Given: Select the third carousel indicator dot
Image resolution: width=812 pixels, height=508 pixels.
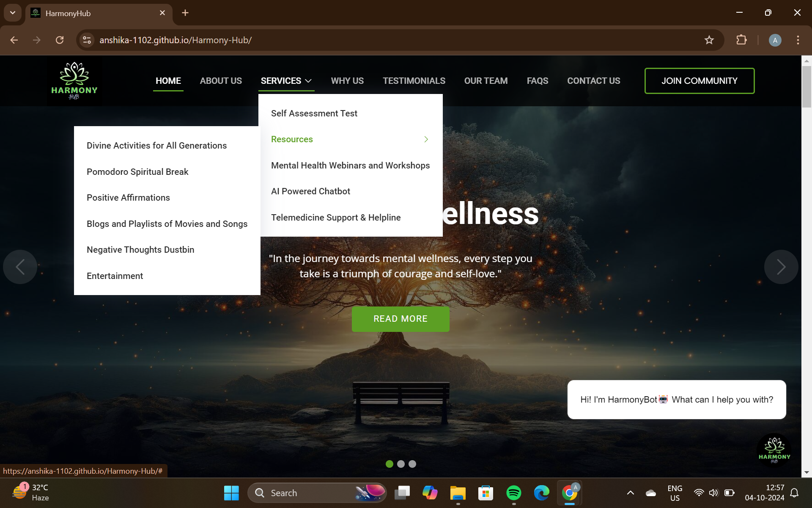Looking at the screenshot, I should coord(412,464).
